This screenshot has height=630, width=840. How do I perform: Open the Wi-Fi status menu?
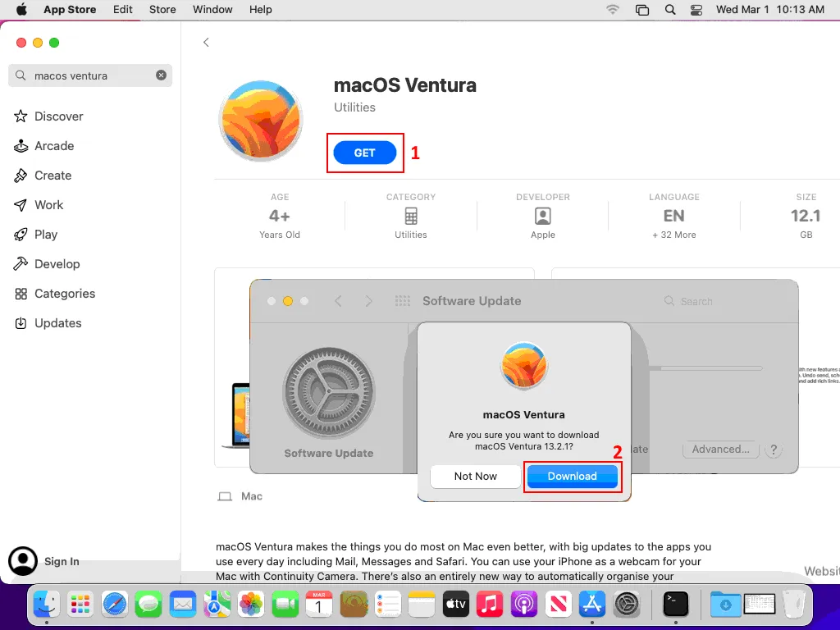[613, 10]
